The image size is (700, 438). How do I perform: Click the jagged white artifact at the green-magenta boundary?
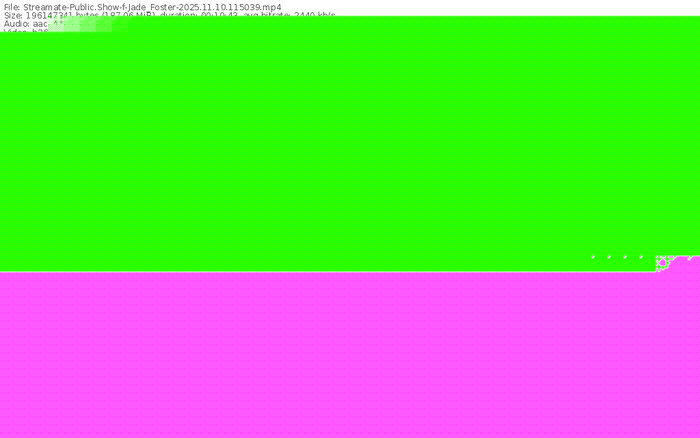pyautogui.click(x=662, y=263)
